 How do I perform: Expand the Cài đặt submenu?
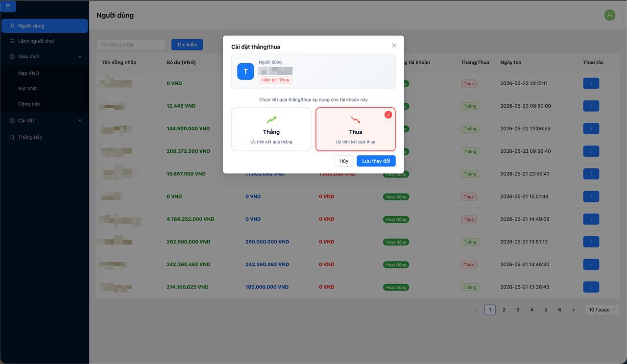click(45, 121)
